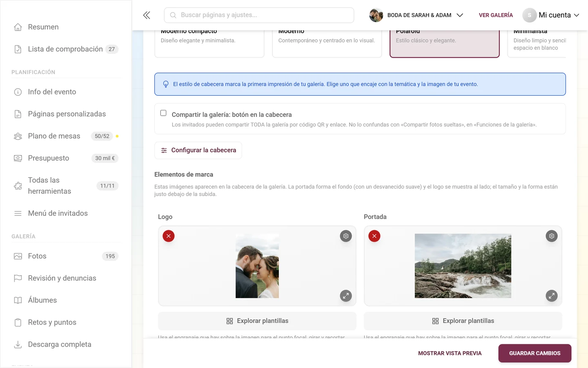Expand the Logo image to fullscreen
The image size is (588, 368).
(346, 296)
